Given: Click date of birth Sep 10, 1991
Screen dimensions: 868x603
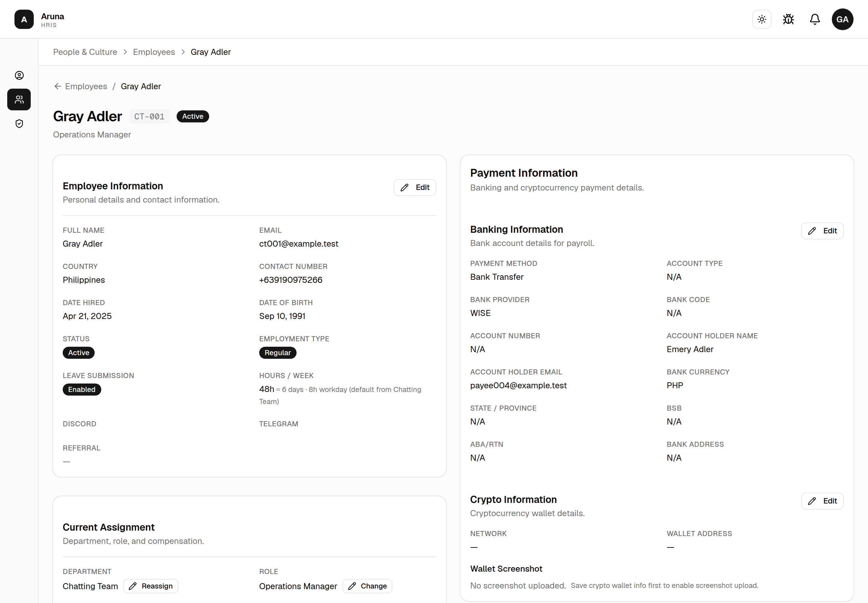Looking at the screenshot, I should pos(282,316).
